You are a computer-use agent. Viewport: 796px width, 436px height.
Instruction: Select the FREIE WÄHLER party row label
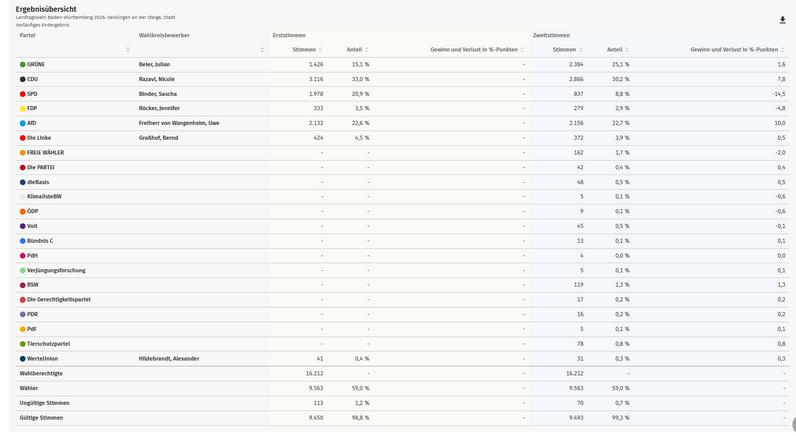coord(45,153)
